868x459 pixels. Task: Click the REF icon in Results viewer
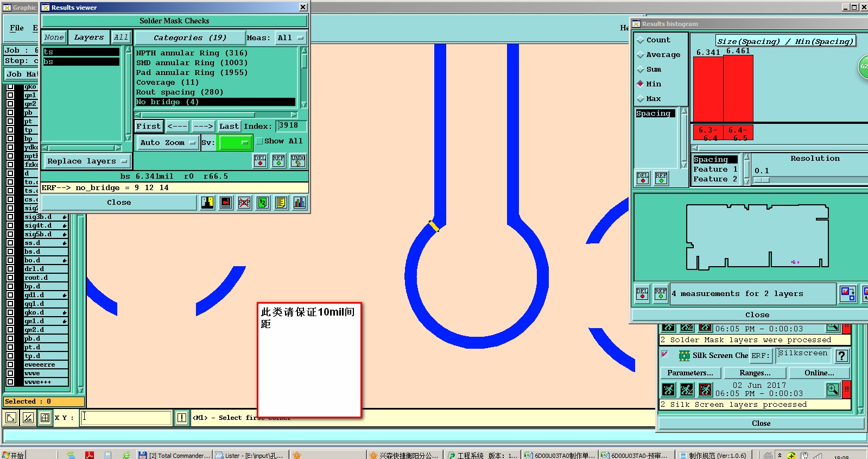pos(278,161)
